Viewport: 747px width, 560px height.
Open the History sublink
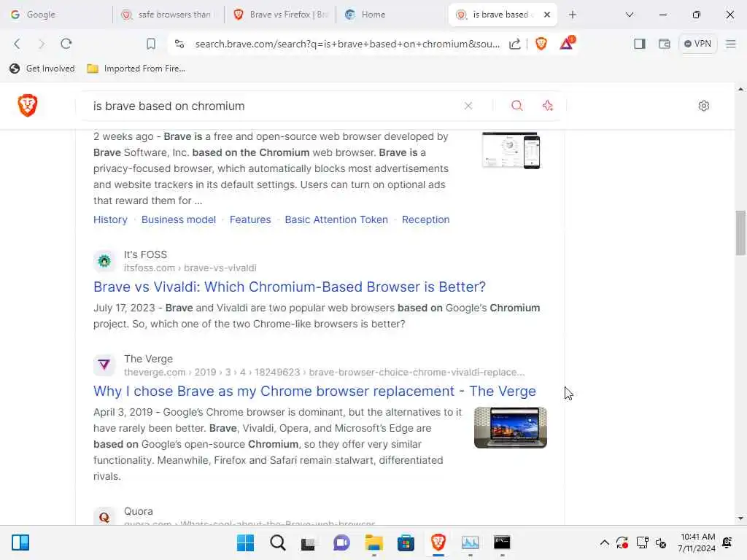tap(111, 219)
